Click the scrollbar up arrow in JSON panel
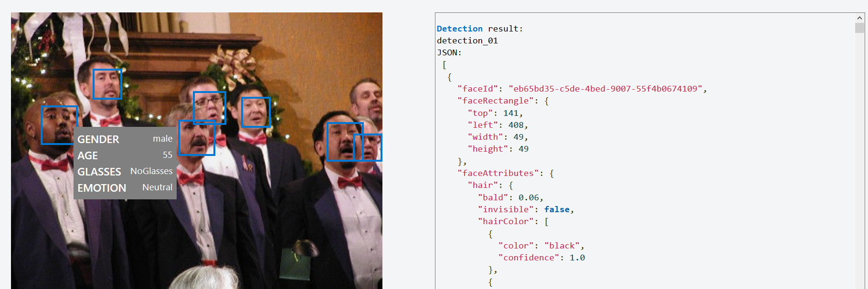This screenshot has height=289, width=868. coord(859,18)
